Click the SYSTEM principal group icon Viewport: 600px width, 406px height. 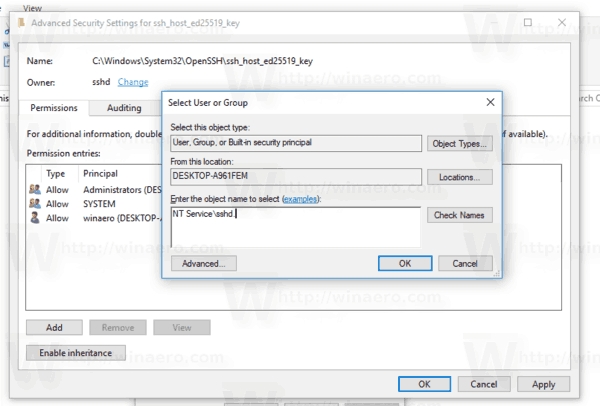(x=35, y=203)
